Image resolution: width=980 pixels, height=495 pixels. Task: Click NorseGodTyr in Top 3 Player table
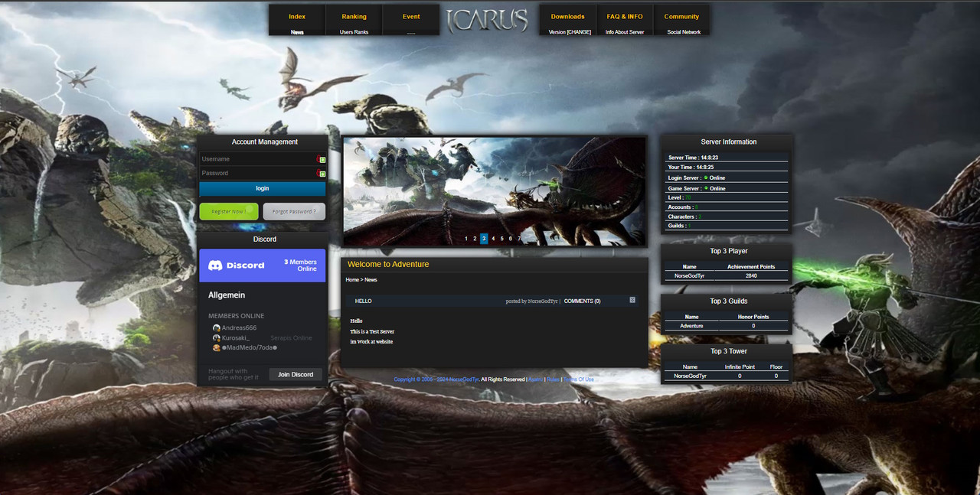click(691, 275)
